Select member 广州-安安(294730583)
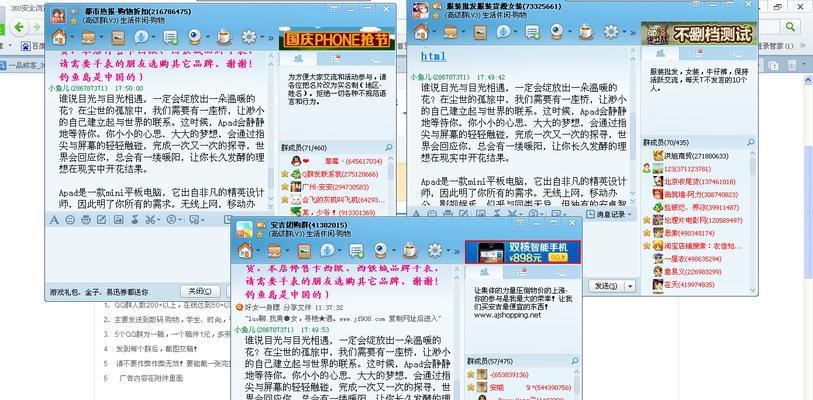Viewport: 813px width, 400px height. [329, 187]
